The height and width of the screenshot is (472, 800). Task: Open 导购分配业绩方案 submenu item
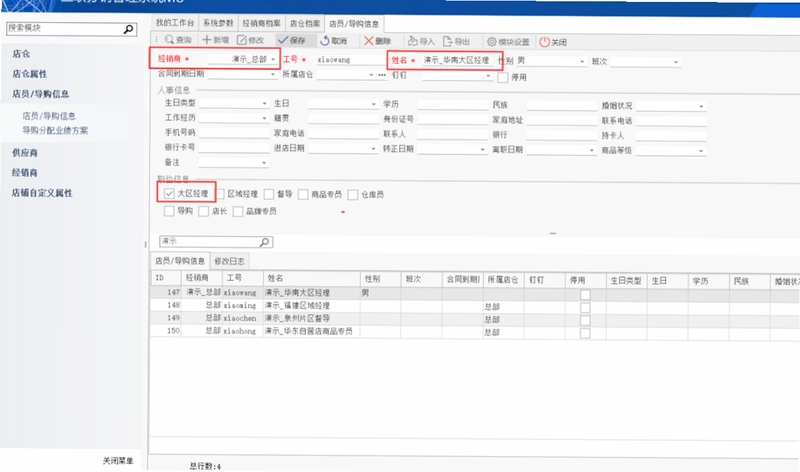pos(55,131)
